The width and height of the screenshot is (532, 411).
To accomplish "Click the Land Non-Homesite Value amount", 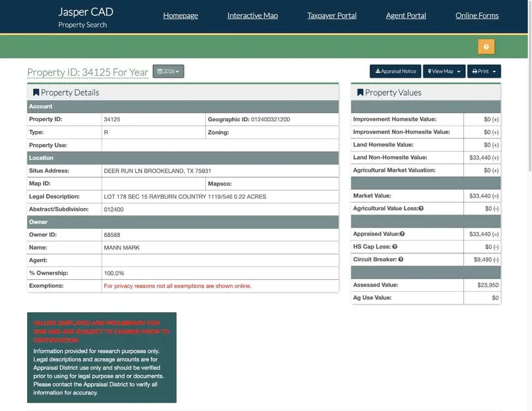I will 484,157.
